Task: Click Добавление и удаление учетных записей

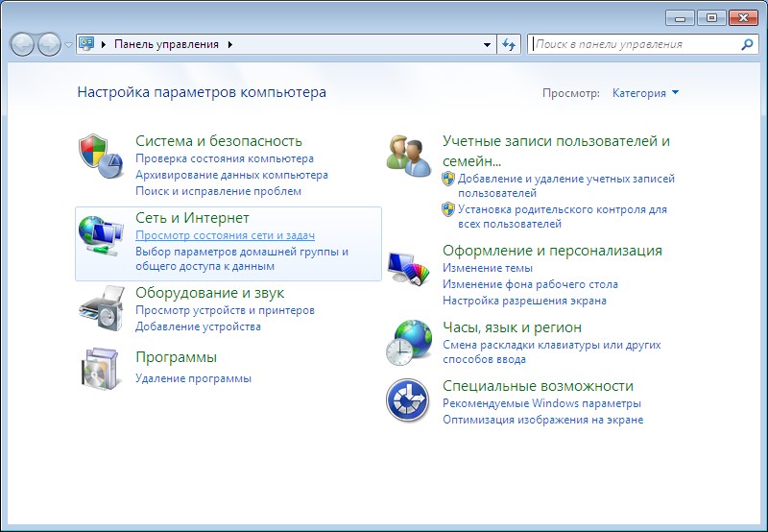Action: click(x=566, y=185)
